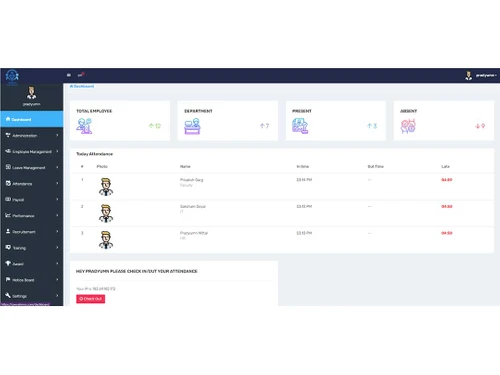Click the app logo in the top-left corner
This screenshot has width=500, height=375.
point(12,77)
